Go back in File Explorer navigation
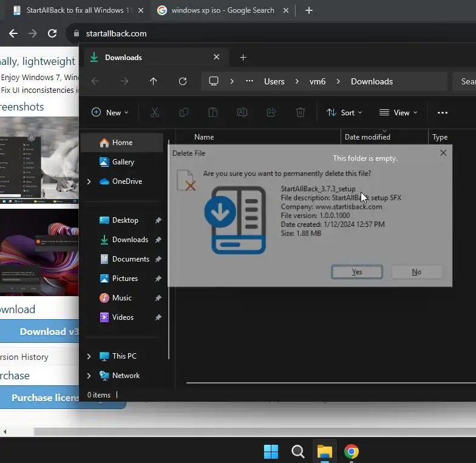The image size is (476, 463). [95, 81]
